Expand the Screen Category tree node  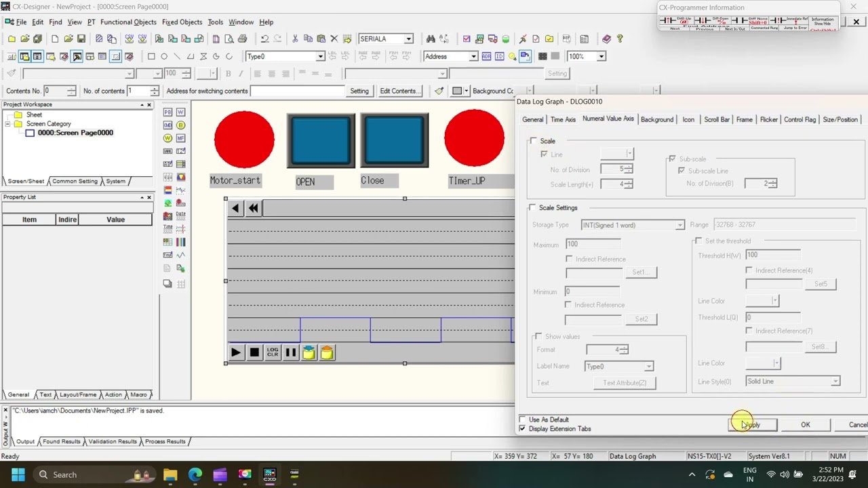pos(8,124)
